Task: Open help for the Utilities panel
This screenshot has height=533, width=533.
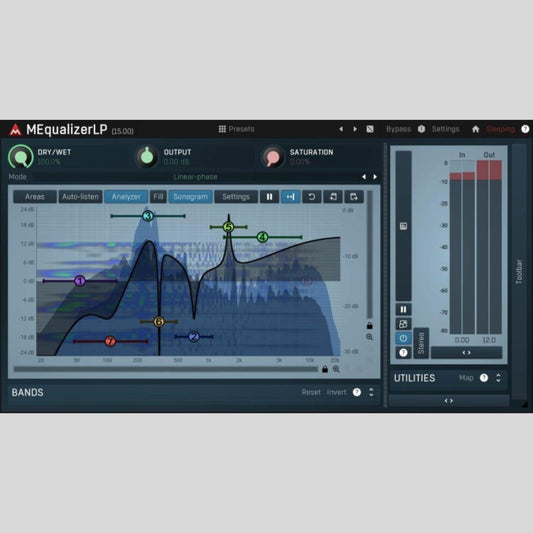Action: (x=484, y=378)
